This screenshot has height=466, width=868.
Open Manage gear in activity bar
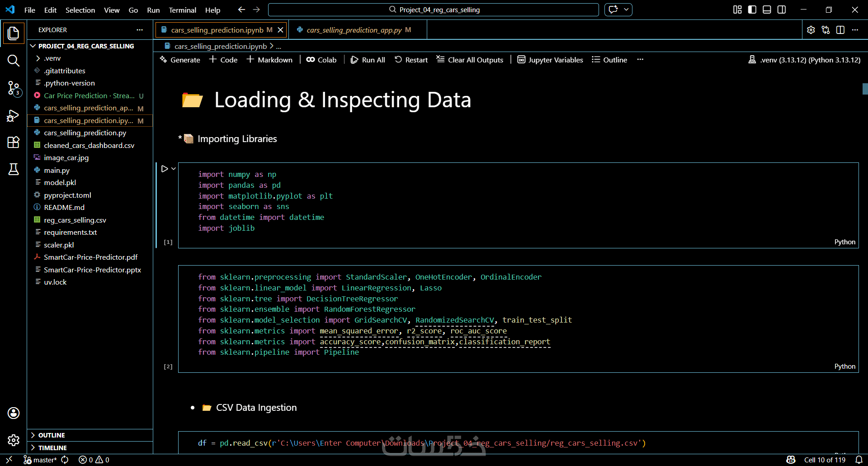(x=14, y=440)
